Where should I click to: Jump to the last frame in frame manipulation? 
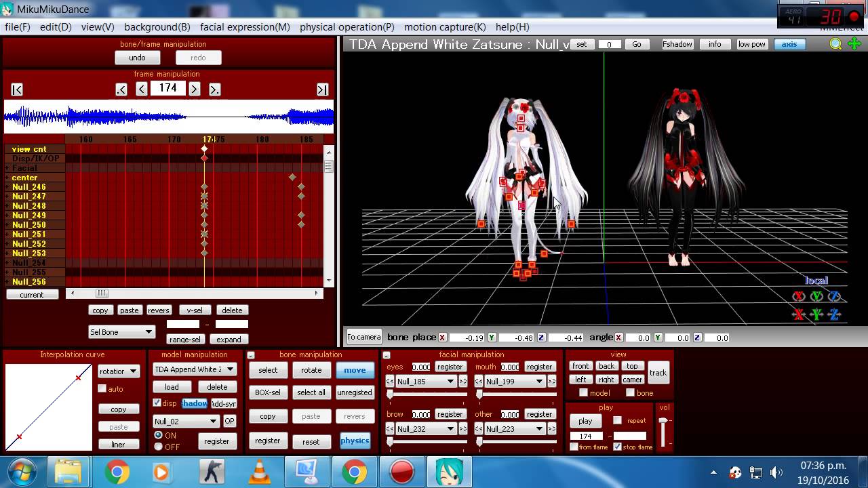coord(323,89)
